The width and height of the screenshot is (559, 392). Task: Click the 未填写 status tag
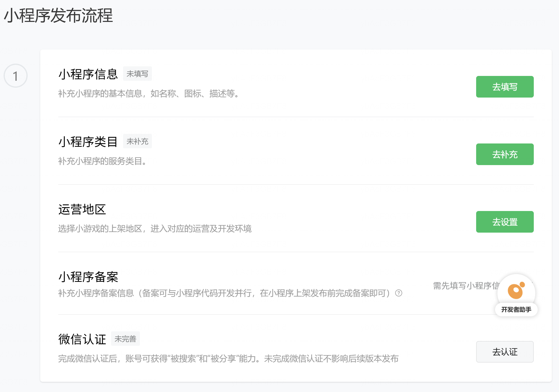click(x=137, y=74)
